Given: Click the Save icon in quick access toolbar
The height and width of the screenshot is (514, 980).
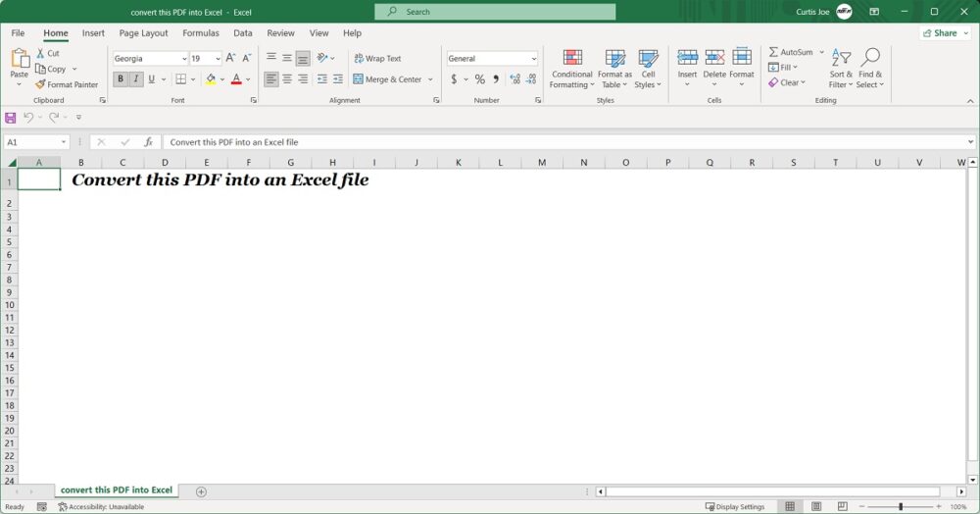Looking at the screenshot, I should tap(11, 117).
